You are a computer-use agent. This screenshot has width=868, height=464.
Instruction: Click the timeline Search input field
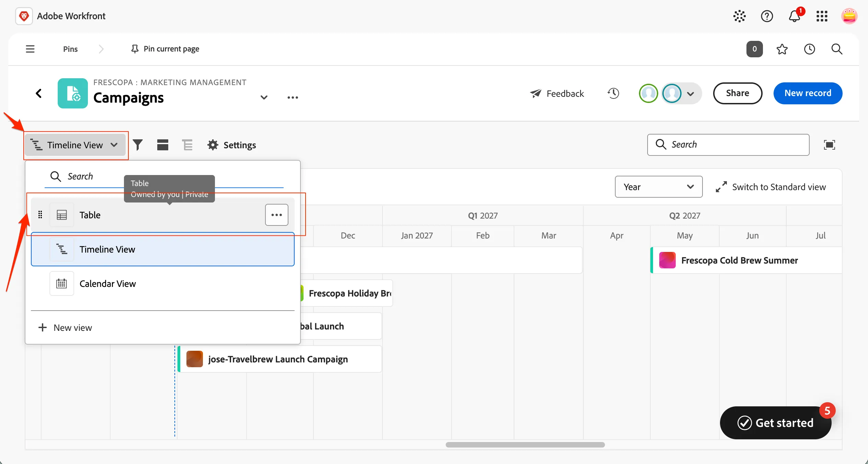click(728, 145)
